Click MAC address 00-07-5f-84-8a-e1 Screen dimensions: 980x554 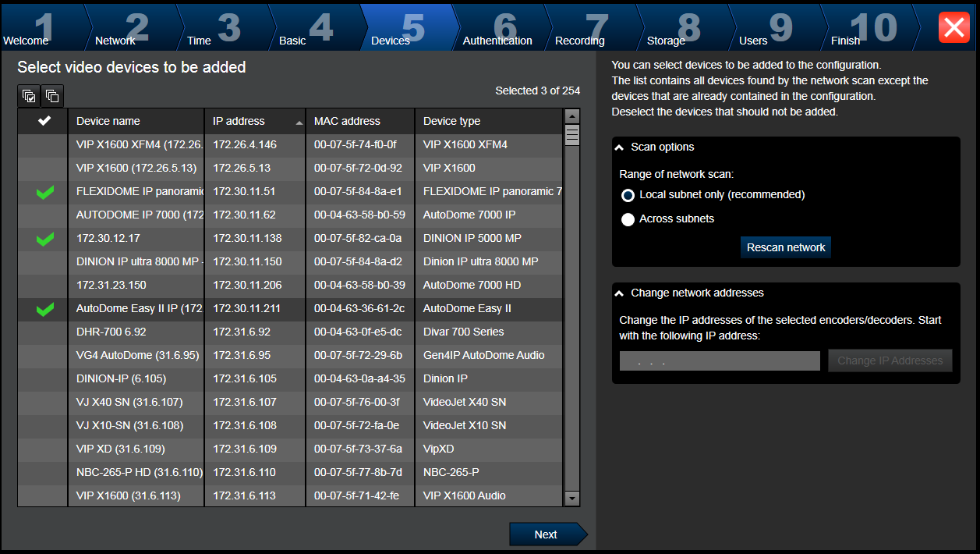click(x=358, y=192)
